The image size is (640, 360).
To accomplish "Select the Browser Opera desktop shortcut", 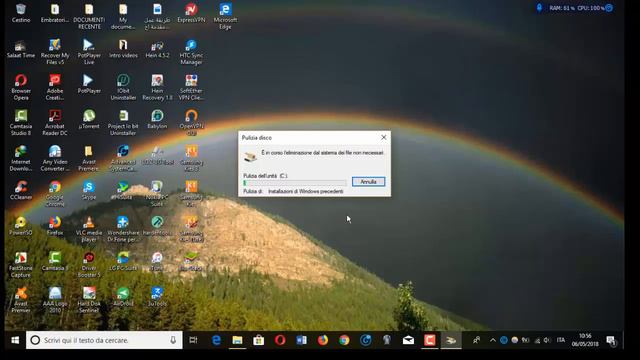I will (21, 87).
